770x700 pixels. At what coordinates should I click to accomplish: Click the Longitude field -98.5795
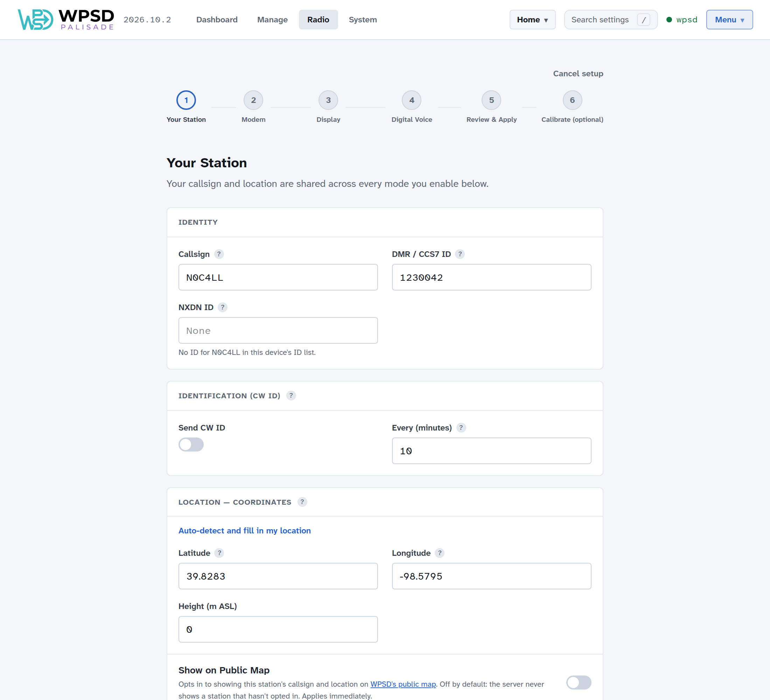[x=491, y=576]
